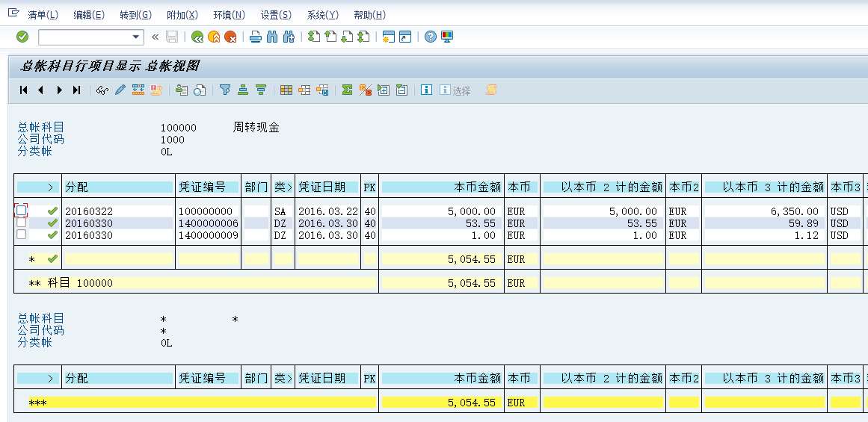The height and width of the screenshot is (422, 868).
Task: Click the Sort Ascending icon
Action: (242, 90)
